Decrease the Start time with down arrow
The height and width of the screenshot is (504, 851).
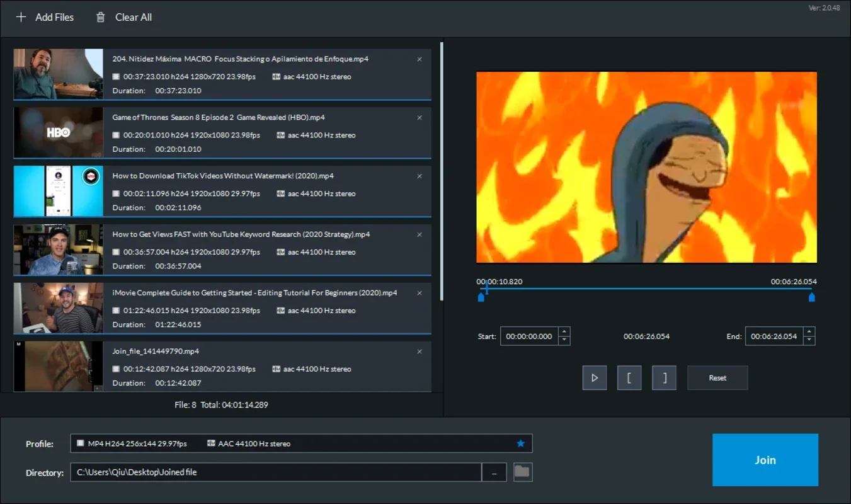tap(564, 341)
